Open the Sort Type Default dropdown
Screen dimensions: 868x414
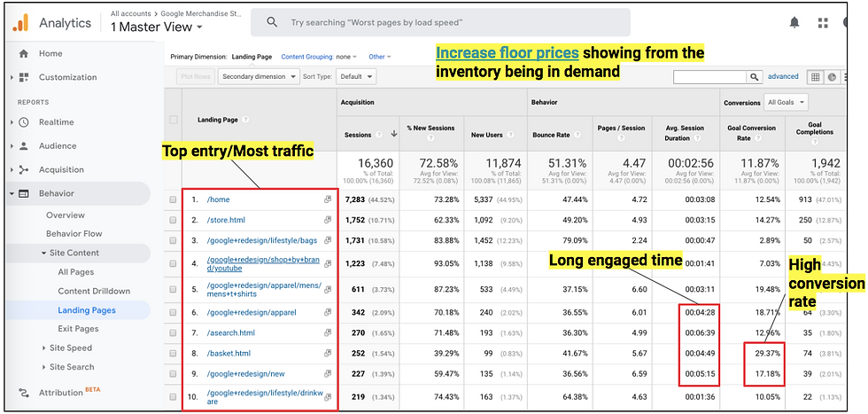[x=355, y=76]
